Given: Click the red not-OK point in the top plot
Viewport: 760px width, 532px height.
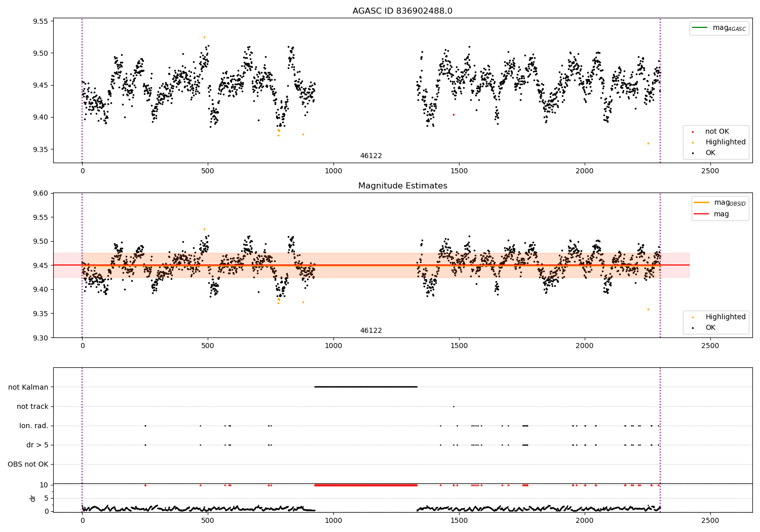Looking at the screenshot, I should 453,115.
